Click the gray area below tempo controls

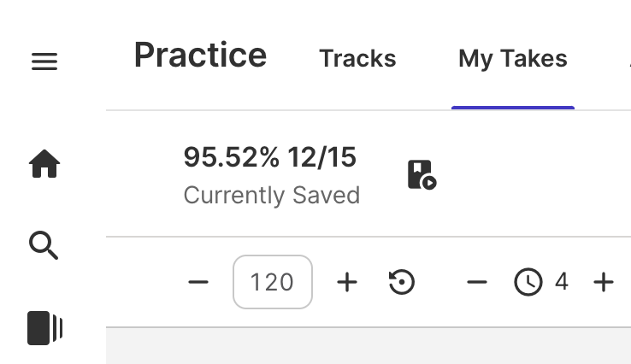[x=368, y=346]
